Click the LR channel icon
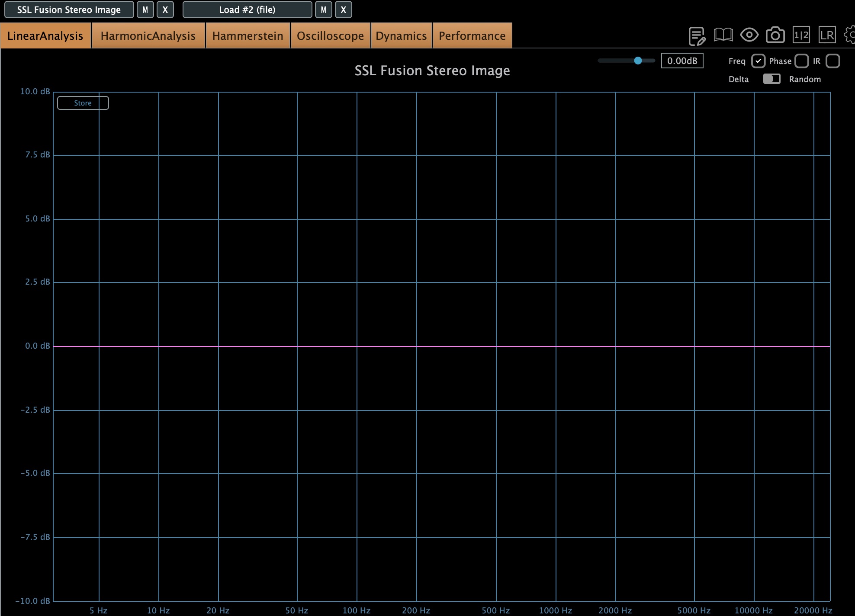The height and width of the screenshot is (616, 855). click(x=827, y=35)
